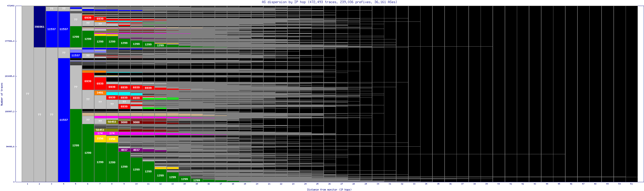Select the magenta 174 block at hop 8
Image resolution: width=644 pixels, height=191 pixels.
pyautogui.click(x=112, y=133)
